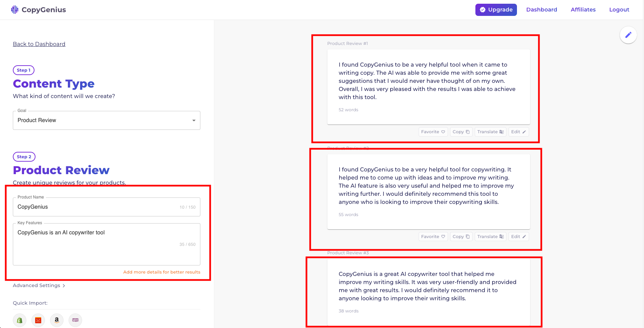The height and width of the screenshot is (328, 644).
Task: Go to Dashboard from top navigation
Action: pos(541,9)
